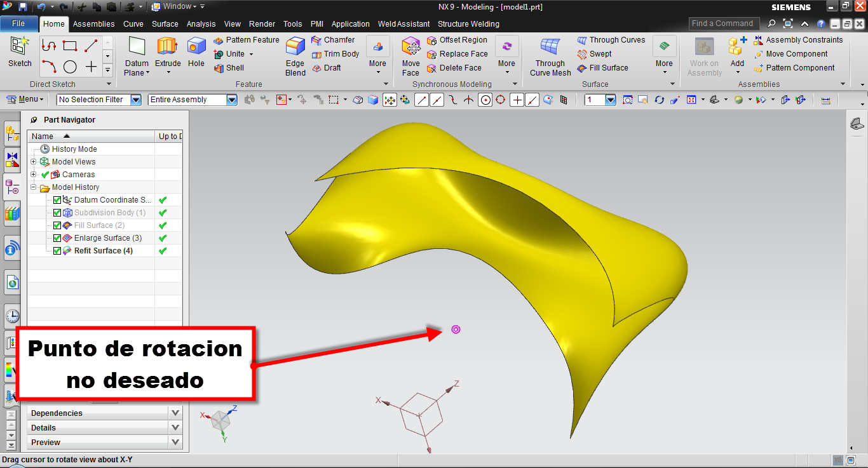Go to the Render tab
Screen dimensions: 868x468
pos(262,24)
